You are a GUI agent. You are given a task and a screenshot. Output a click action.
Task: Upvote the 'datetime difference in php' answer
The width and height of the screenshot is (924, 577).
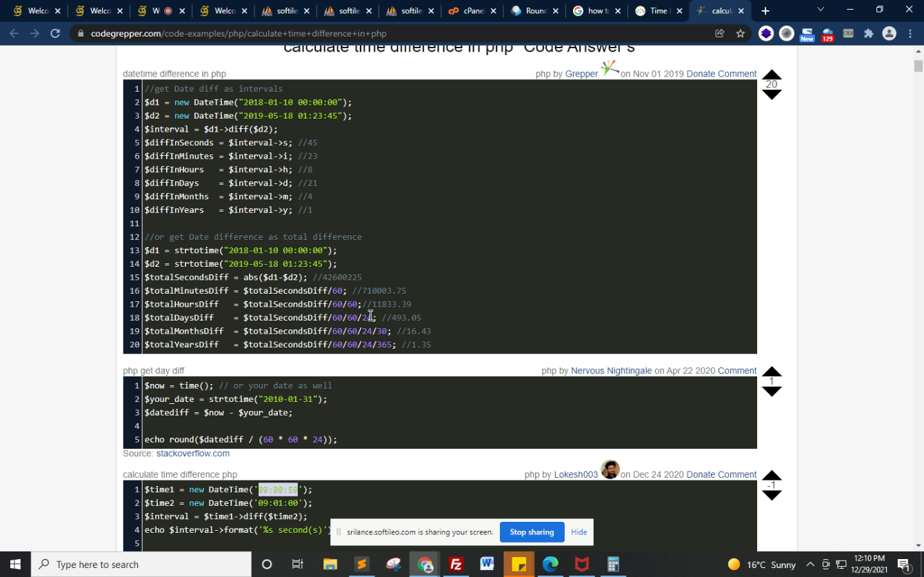[772, 74]
